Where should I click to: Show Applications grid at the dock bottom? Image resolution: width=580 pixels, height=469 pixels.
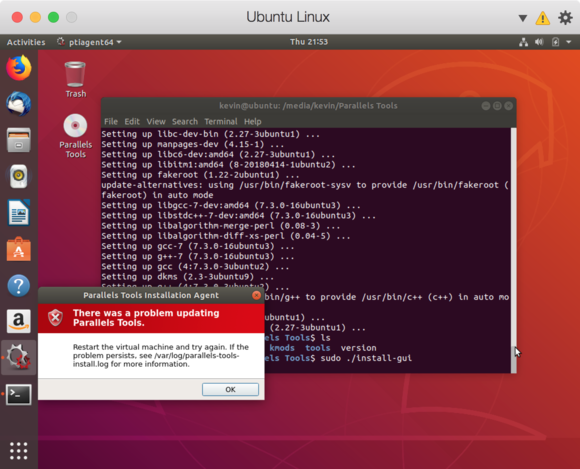[x=18, y=451]
